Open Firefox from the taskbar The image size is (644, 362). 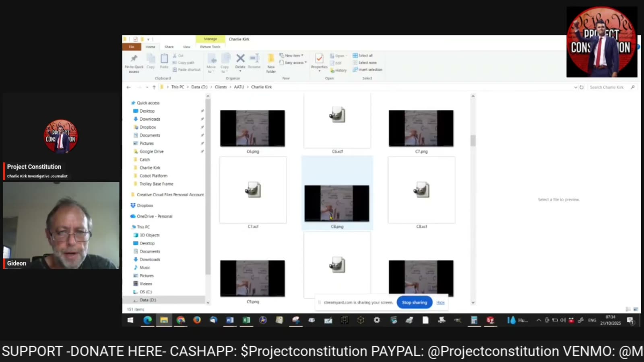pos(197,320)
